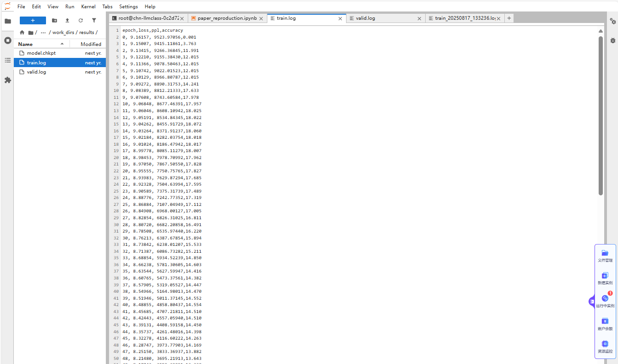The width and height of the screenshot is (618, 364).
Task: Select model.chkpt in the file list
Action: click(x=41, y=53)
